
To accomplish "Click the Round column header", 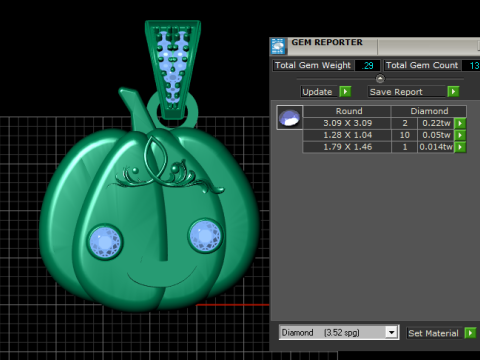I will pyautogui.click(x=347, y=111).
